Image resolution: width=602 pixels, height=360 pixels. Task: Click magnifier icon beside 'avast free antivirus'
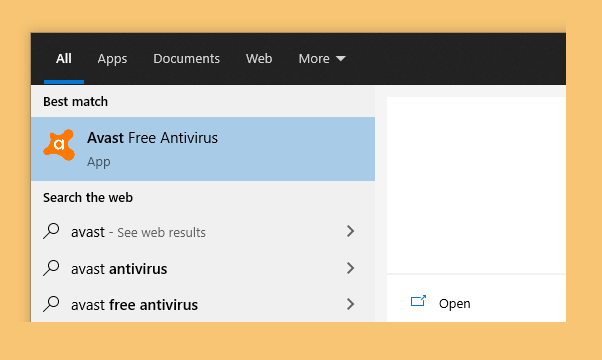pos(51,304)
